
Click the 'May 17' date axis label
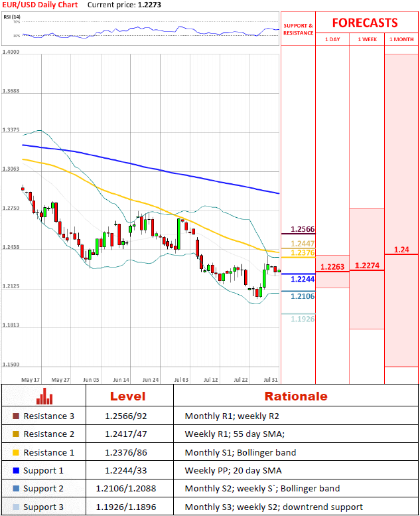(x=31, y=380)
